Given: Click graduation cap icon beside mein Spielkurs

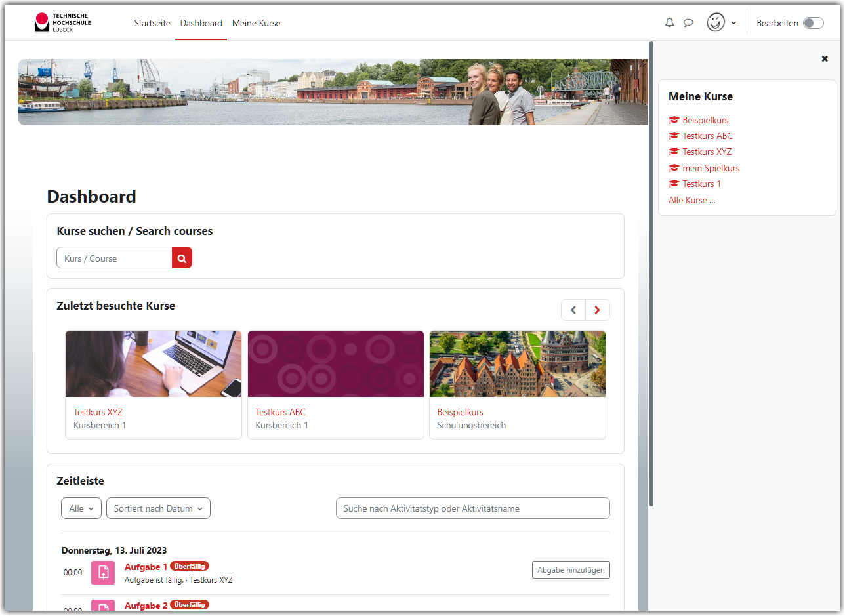Looking at the screenshot, I should coord(674,168).
